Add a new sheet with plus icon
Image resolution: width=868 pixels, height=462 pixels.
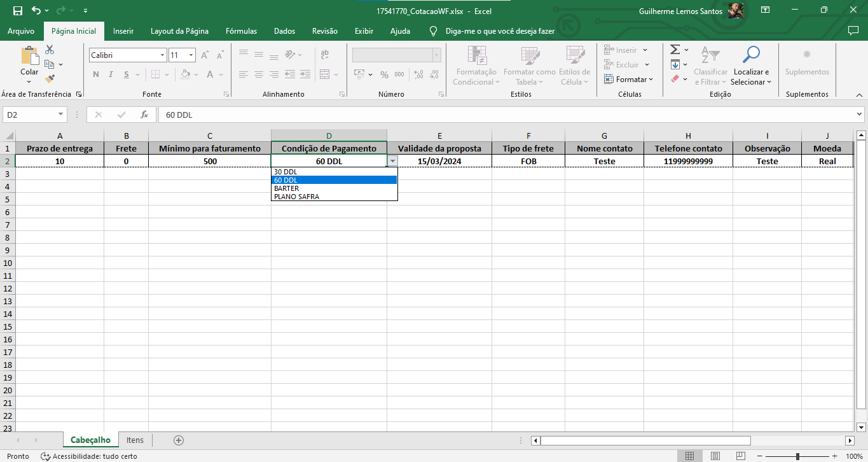pos(179,440)
